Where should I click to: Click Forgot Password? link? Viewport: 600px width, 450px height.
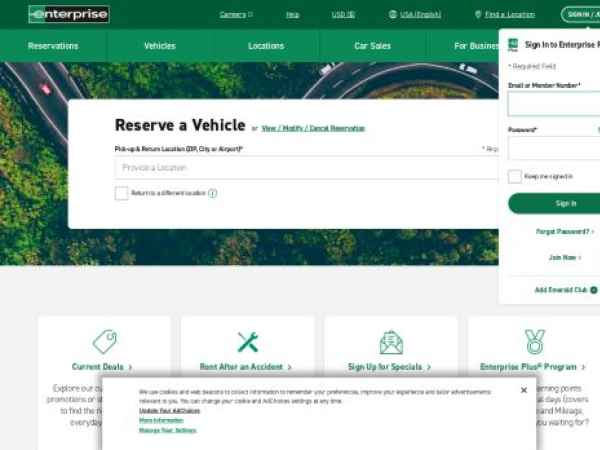562,232
